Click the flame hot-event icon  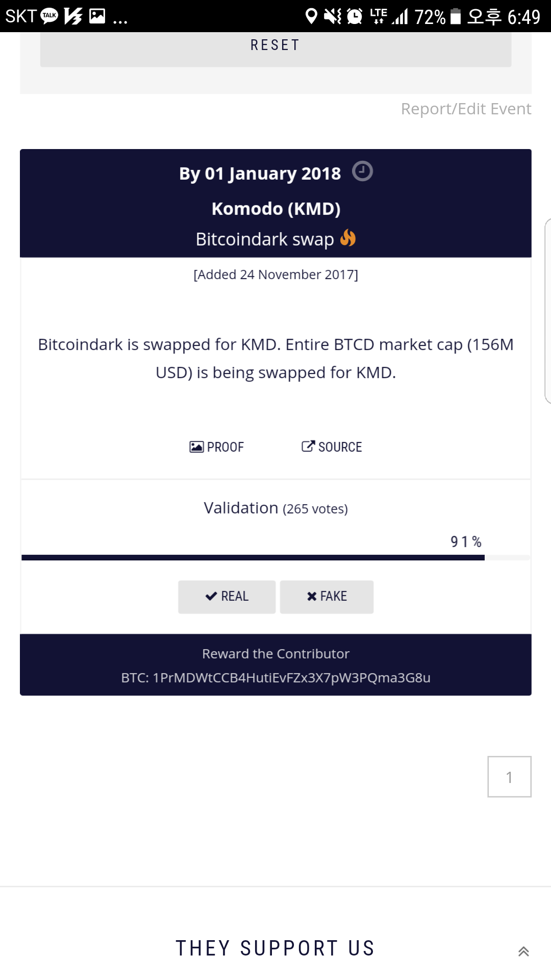[348, 238]
